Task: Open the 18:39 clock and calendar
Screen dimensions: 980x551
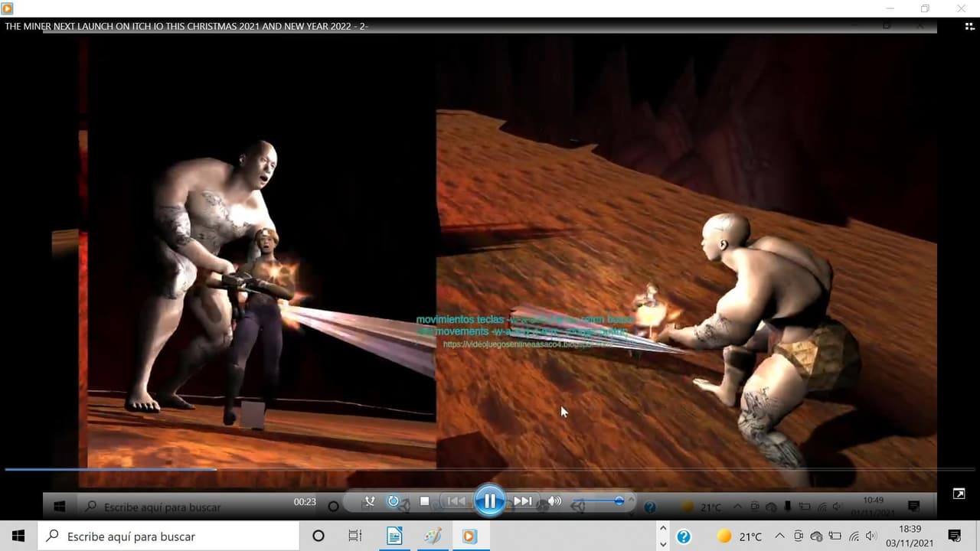Action: pos(910,536)
